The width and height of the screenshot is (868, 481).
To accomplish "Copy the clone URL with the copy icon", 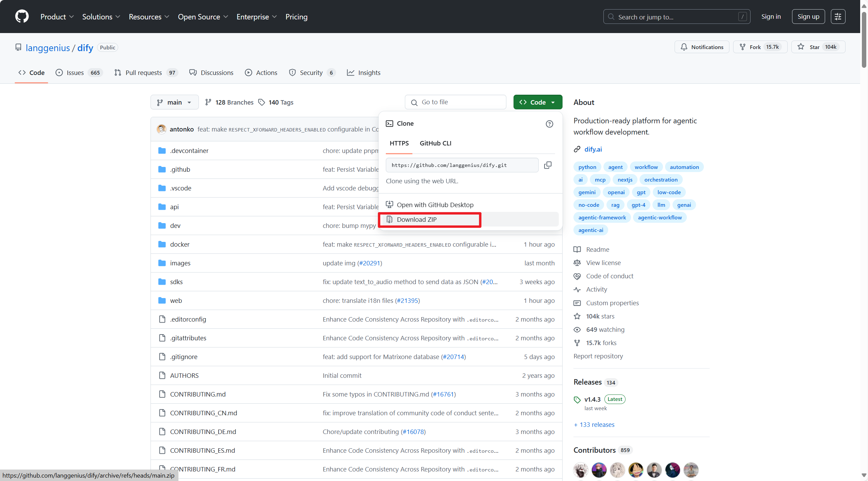I will coord(548,165).
